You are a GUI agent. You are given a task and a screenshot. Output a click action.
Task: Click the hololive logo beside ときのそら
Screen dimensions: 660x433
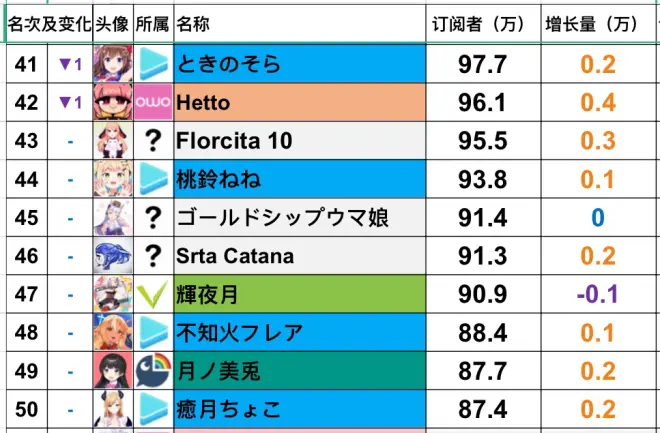(x=153, y=65)
